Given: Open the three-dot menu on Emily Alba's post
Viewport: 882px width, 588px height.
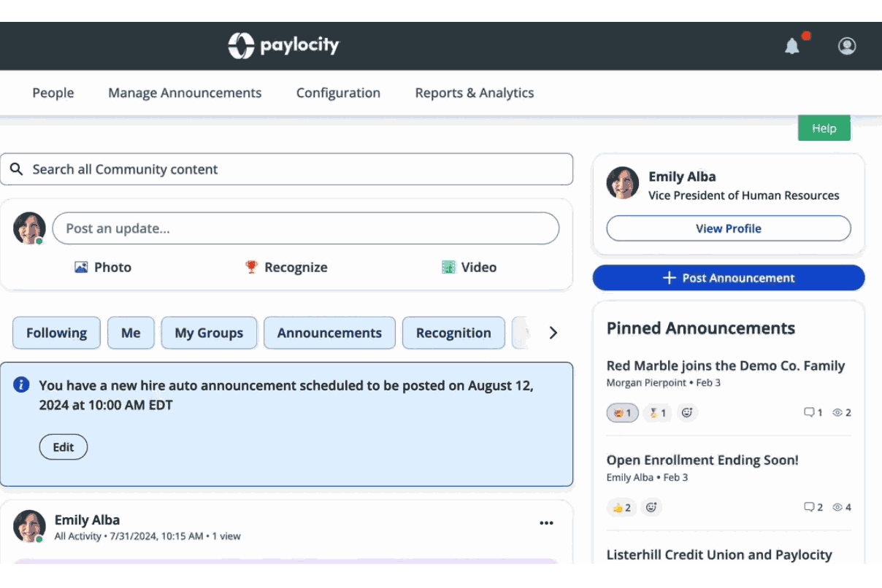Looking at the screenshot, I should 546,522.
